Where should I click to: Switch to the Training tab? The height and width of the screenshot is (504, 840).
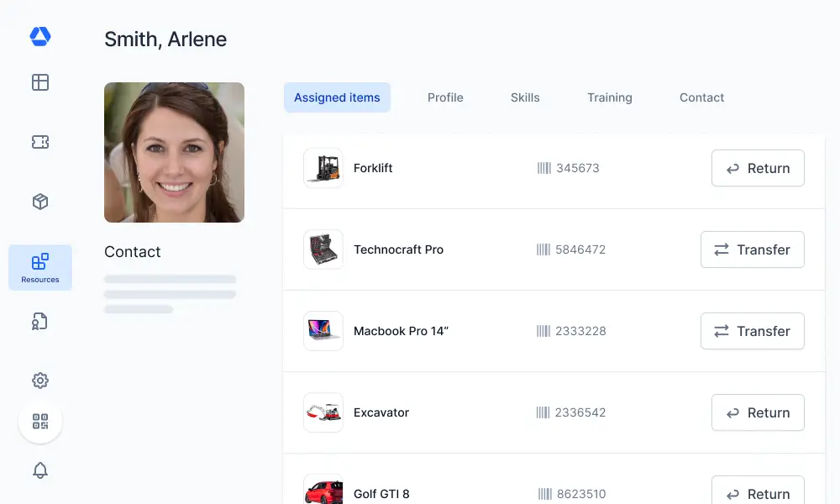[x=609, y=97]
